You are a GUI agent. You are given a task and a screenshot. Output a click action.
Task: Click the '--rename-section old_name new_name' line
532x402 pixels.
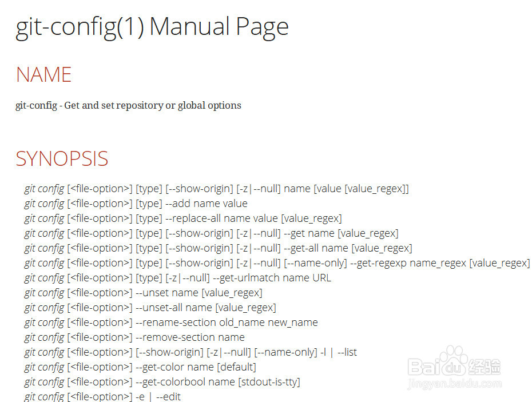[x=171, y=323]
